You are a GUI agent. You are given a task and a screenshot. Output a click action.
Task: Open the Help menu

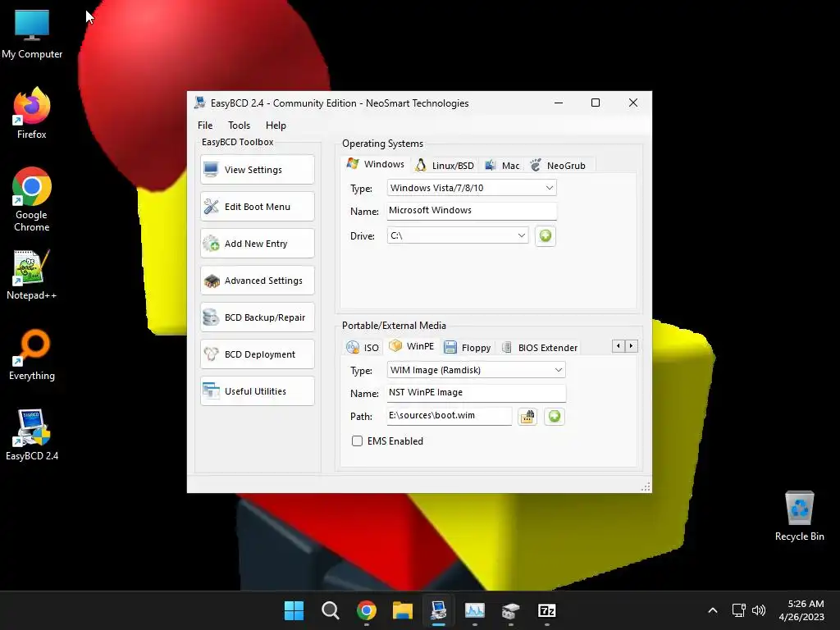pyautogui.click(x=276, y=126)
